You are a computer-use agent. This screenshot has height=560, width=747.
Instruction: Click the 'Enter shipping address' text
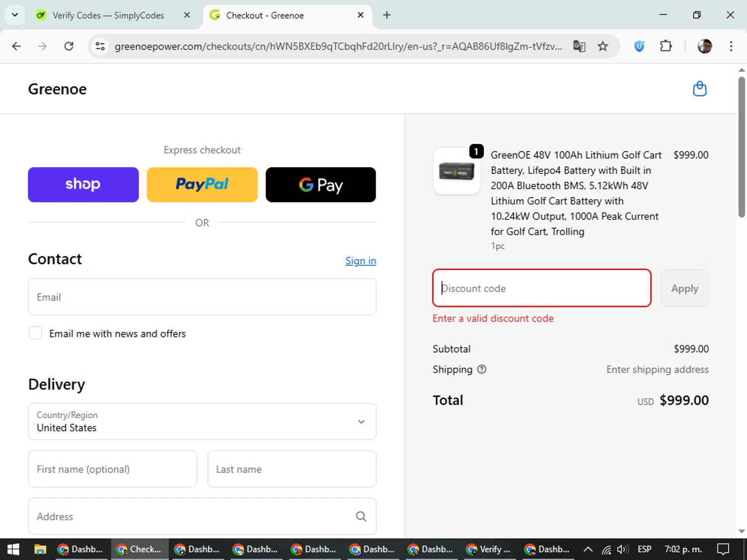tap(657, 369)
